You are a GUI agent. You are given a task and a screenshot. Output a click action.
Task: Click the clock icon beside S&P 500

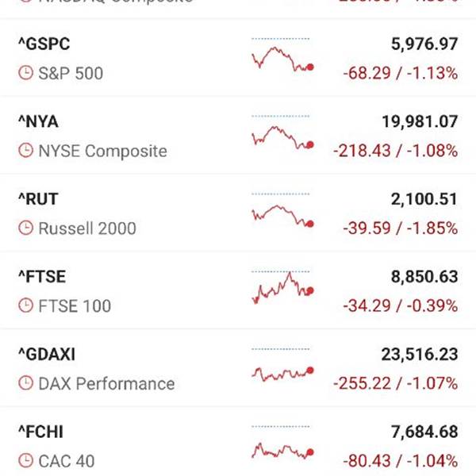pos(26,73)
